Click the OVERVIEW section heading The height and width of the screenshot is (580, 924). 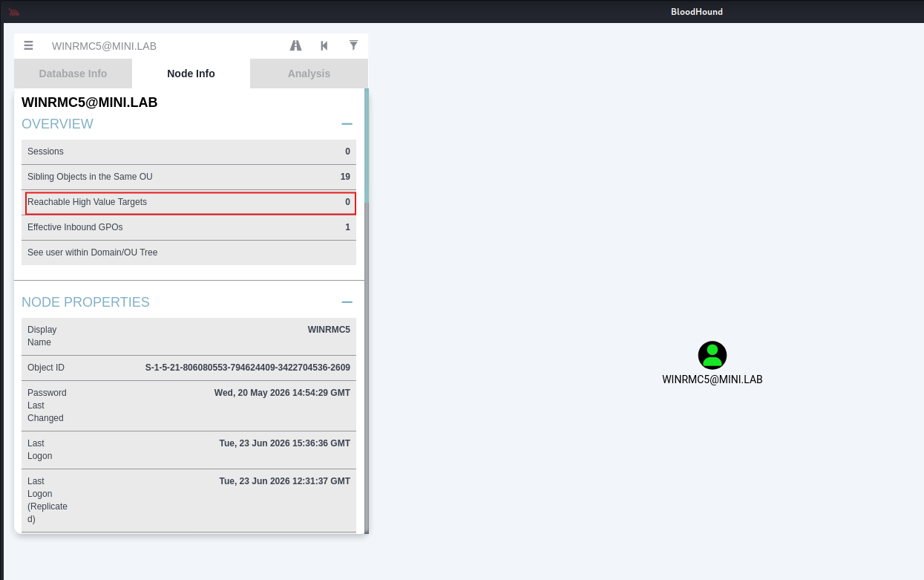(57, 124)
